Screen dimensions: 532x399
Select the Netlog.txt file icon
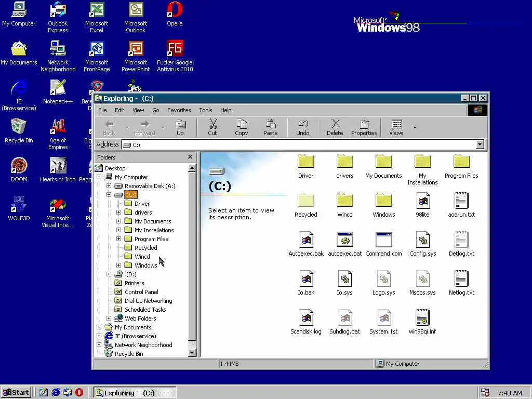(x=461, y=283)
